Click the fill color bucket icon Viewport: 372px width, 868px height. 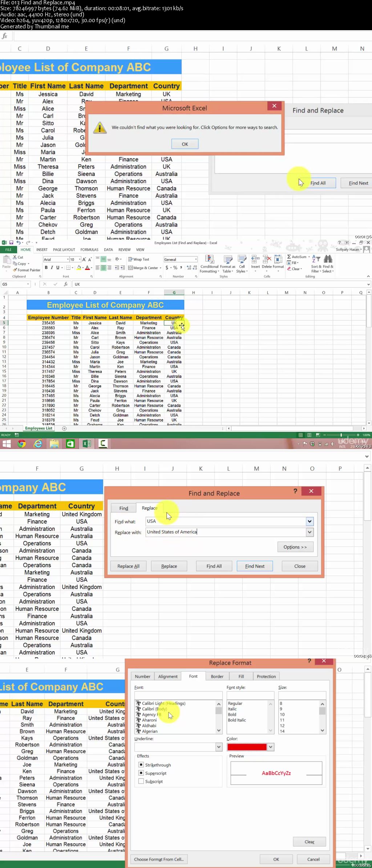79,268
